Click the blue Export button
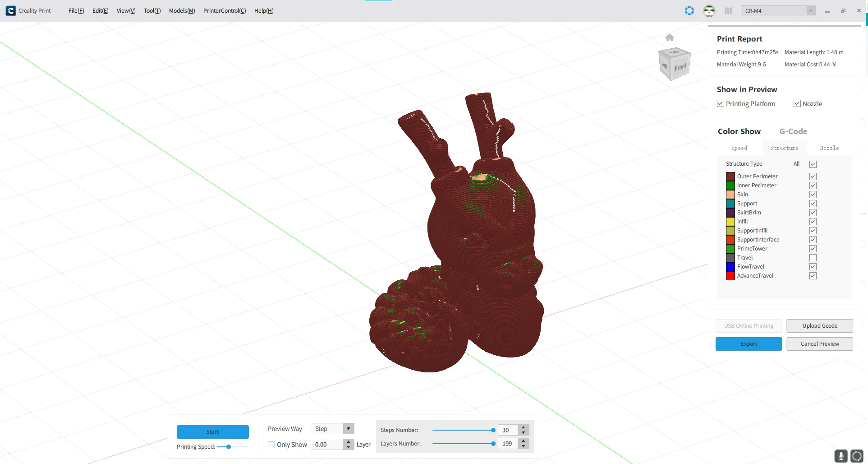The height and width of the screenshot is (464, 868). [x=749, y=344]
